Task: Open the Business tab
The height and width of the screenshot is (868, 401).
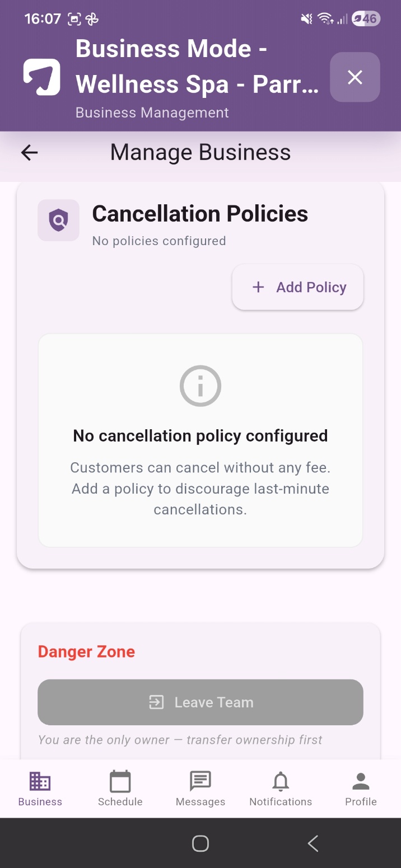Action: click(40, 789)
